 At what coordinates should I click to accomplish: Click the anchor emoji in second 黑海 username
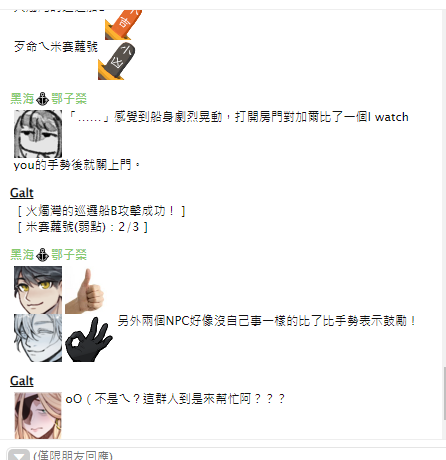pos(42,255)
